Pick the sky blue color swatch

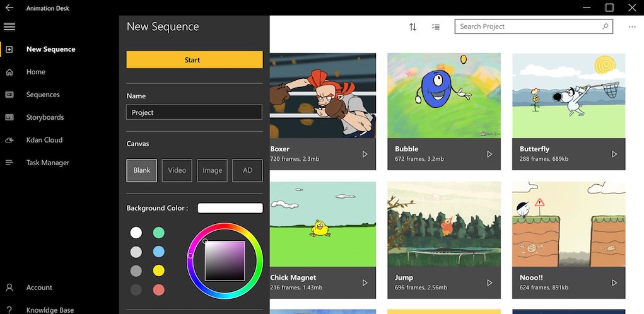pos(158,252)
